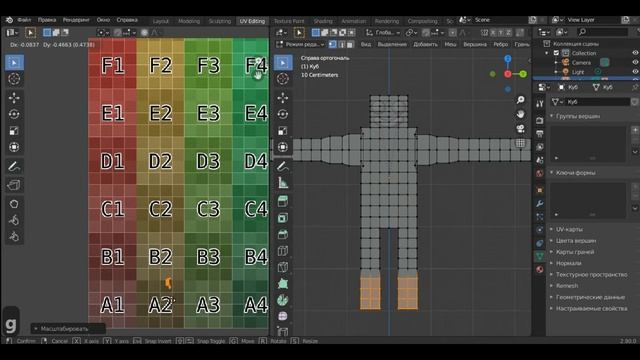Screen dimensions: 640x360
Task: Open the edit mode dropdown in 3D viewport
Action: click(300, 44)
